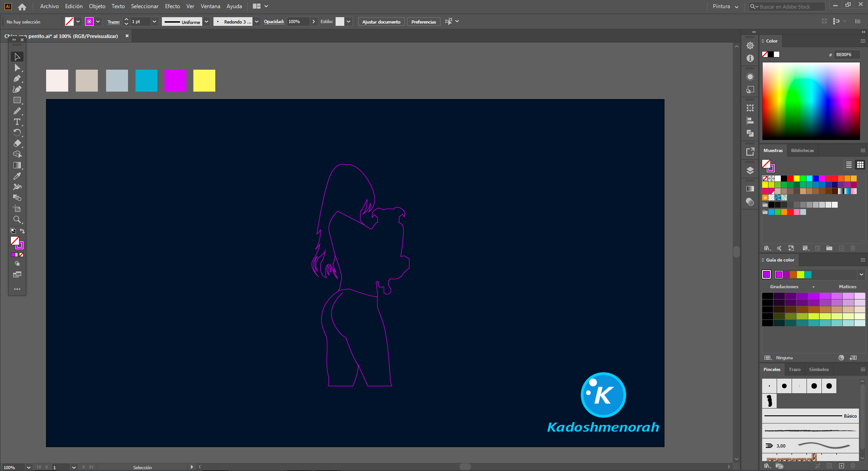The height and width of the screenshot is (471, 868).
Task: Select the Blend tool in toolbar
Action: point(17,198)
